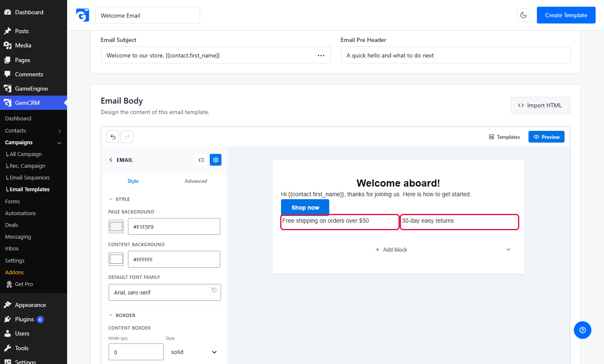604x364 pixels.
Task: Click the Shop now button block
Action: click(x=305, y=208)
